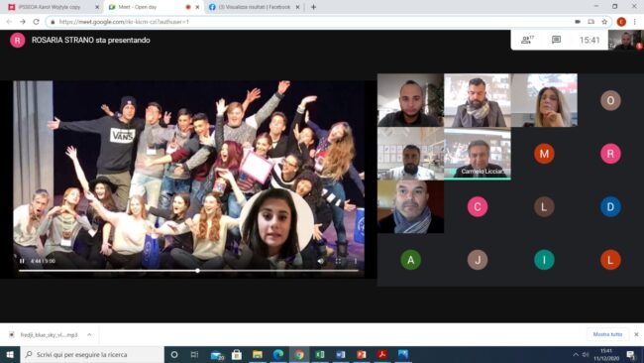Viewport: 644px width, 363px height.
Task: Switch to PowerPoint in the taskbar
Action: pyautogui.click(x=362, y=354)
